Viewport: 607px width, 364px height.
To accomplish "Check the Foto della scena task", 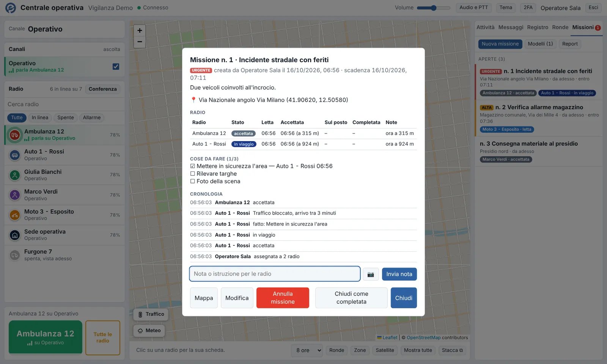I will [193, 181].
